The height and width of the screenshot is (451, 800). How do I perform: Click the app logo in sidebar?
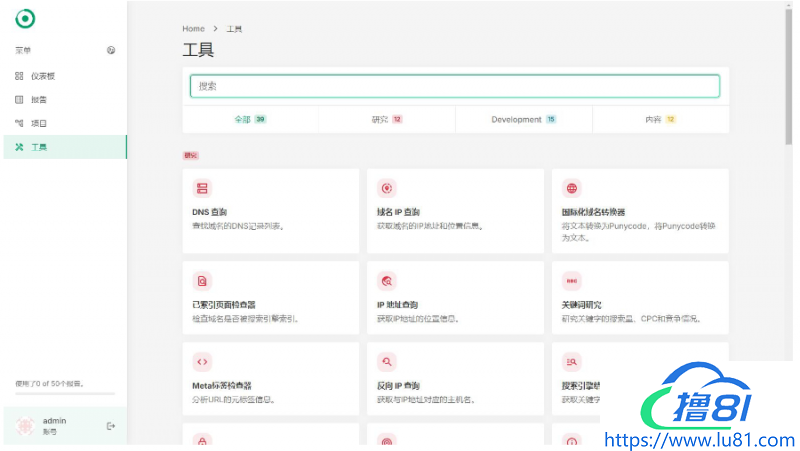[25, 18]
